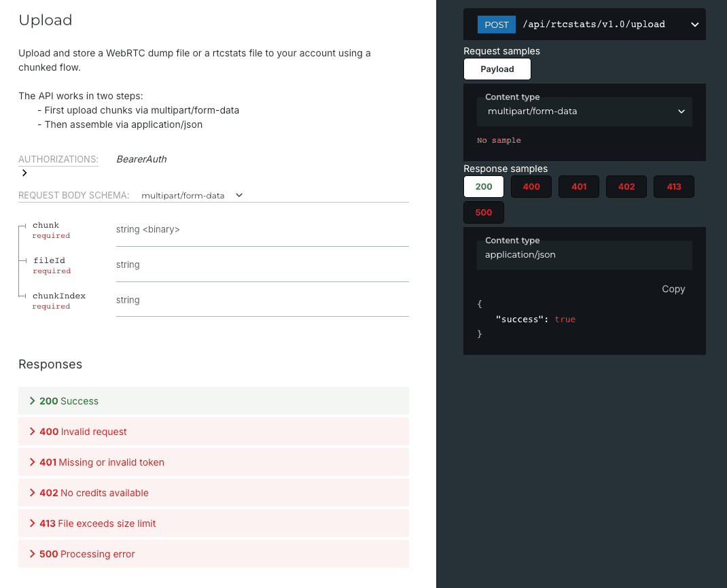Select the 413 response sample tab
727x588 pixels.
point(673,186)
